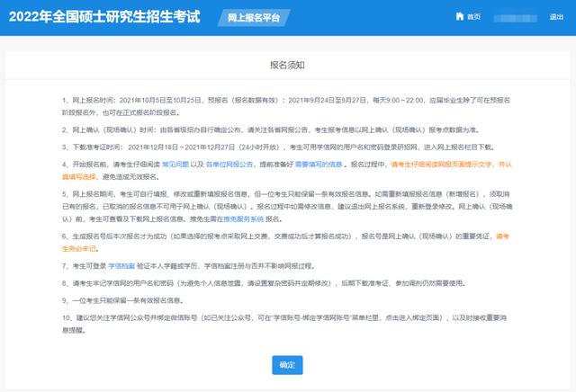Open the 需要填写的信息 link

tap(319, 165)
